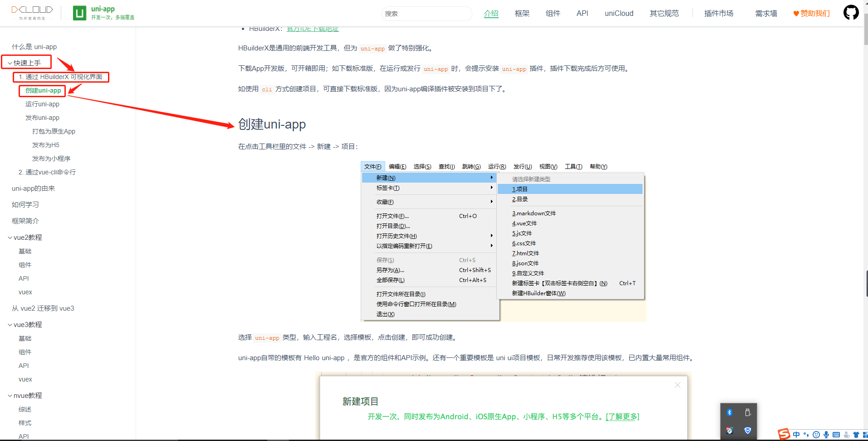Open 打包为原生App in sidebar

click(x=54, y=131)
